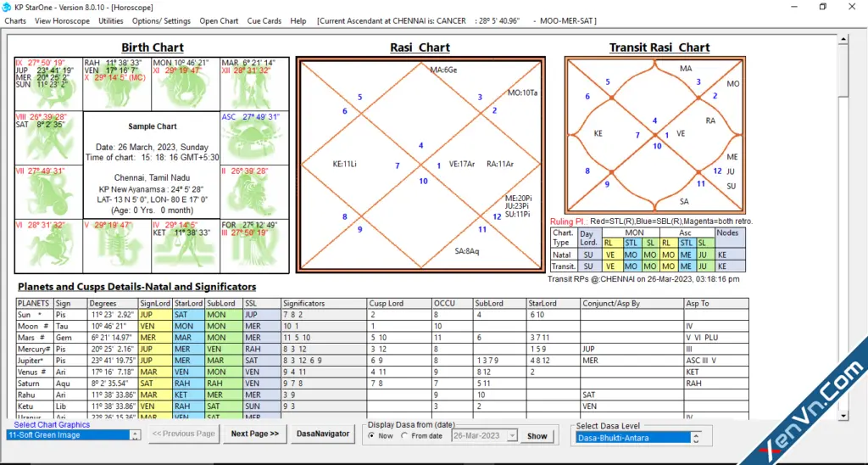
Task: Click the Transit. row label in Ruling planets table
Action: click(x=564, y=266)
